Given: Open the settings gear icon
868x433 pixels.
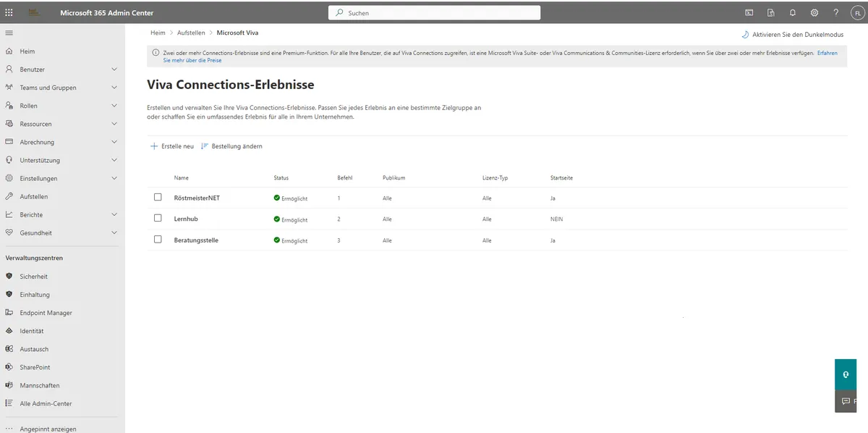Looking at the screenshot, I should pyautogui.click(x=814, y=12).
